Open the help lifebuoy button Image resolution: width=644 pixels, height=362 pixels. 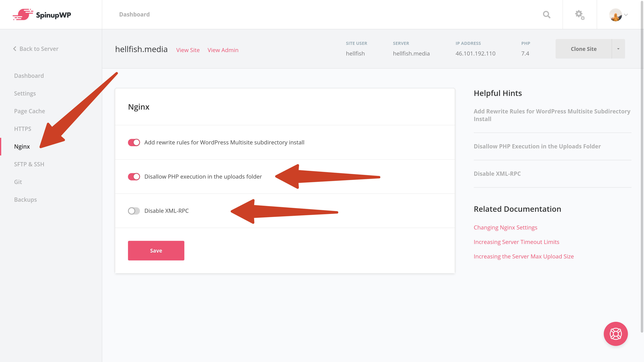(x=615, y=334)
